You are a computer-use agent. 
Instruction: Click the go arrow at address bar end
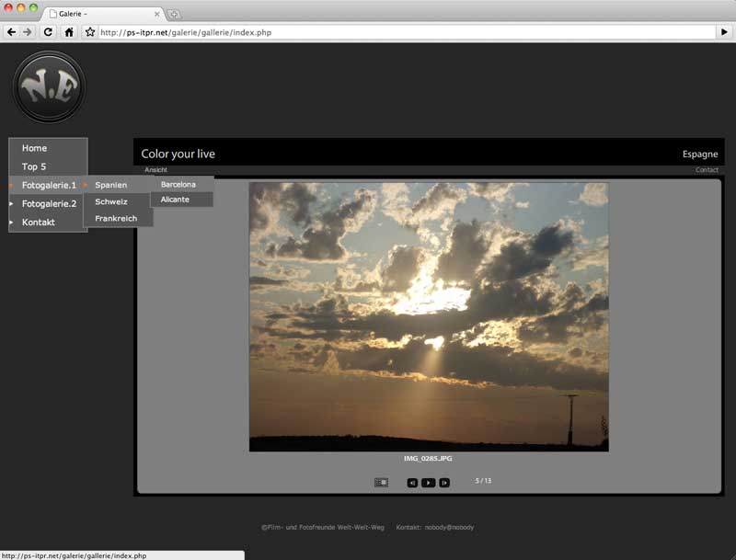[x=724, y=32]
